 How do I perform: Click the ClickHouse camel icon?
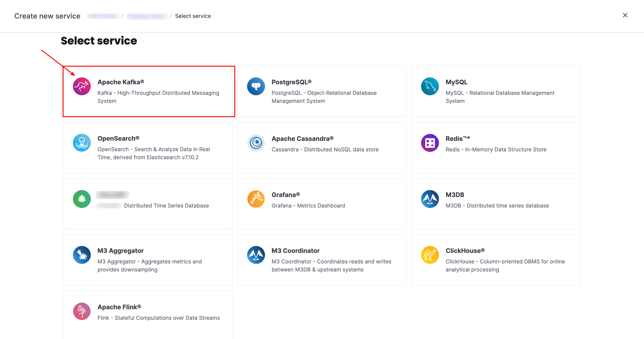[430, 255]
